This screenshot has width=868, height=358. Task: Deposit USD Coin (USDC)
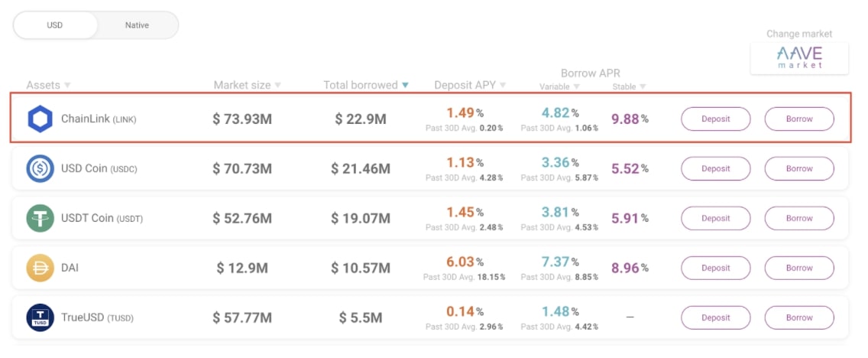point(716,168)
